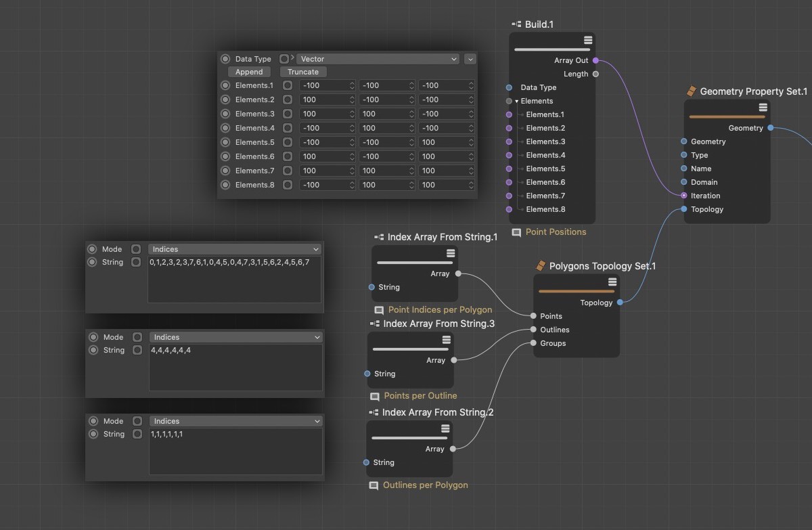Click the Data Type input port on Build.1

[509, 87]
